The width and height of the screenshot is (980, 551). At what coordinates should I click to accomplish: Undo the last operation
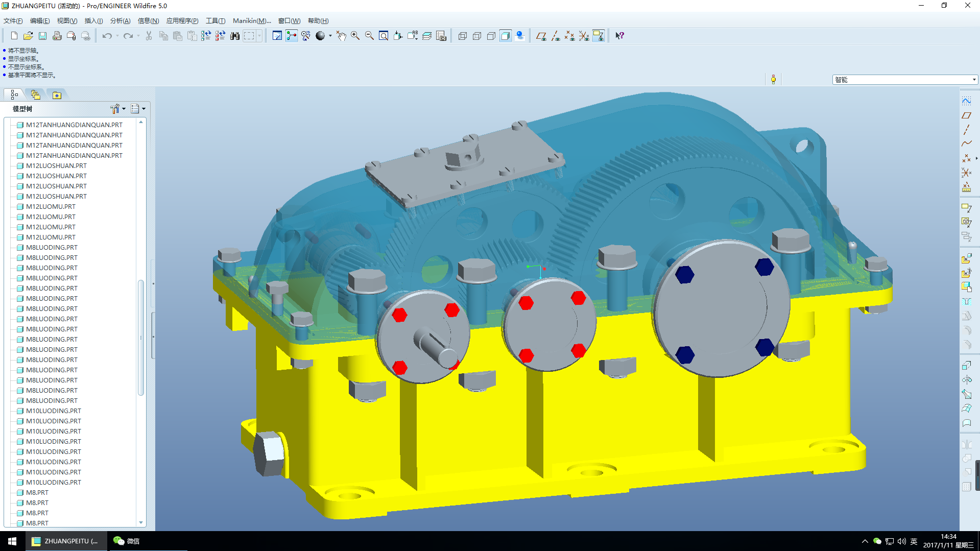click(x=107, y=36)
